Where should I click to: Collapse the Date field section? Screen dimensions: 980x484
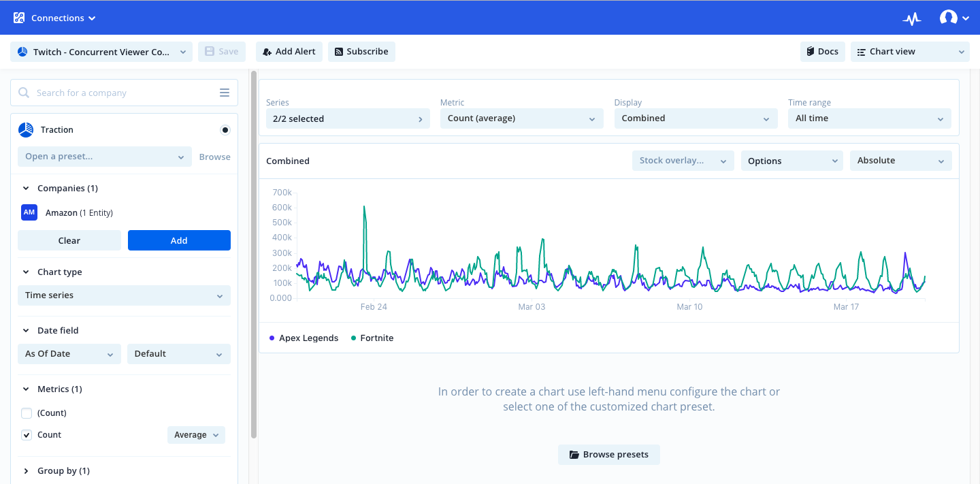click(26, 331)
